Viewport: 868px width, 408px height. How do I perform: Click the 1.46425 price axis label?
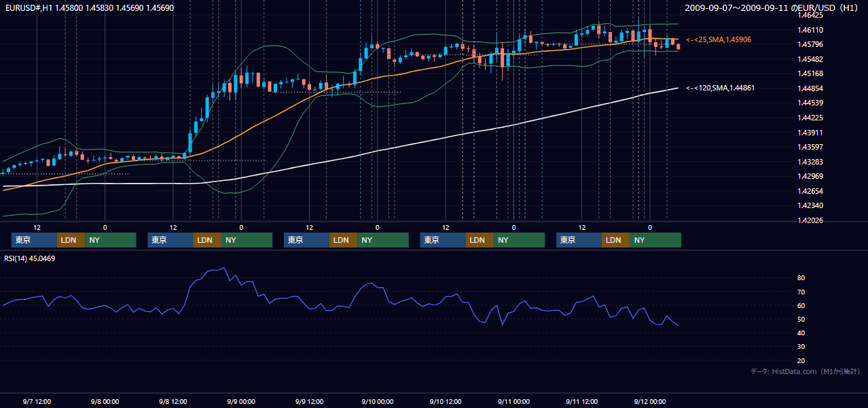coord(810,15)
